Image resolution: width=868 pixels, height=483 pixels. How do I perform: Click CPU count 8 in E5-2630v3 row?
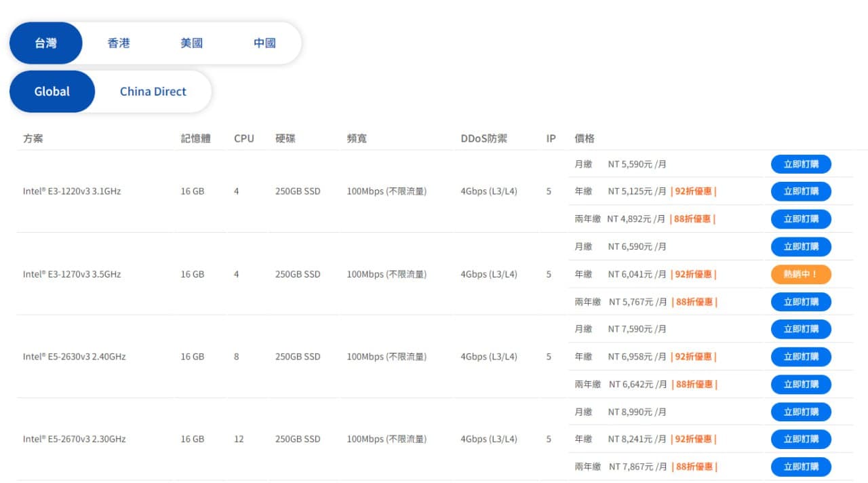(237, 357)
